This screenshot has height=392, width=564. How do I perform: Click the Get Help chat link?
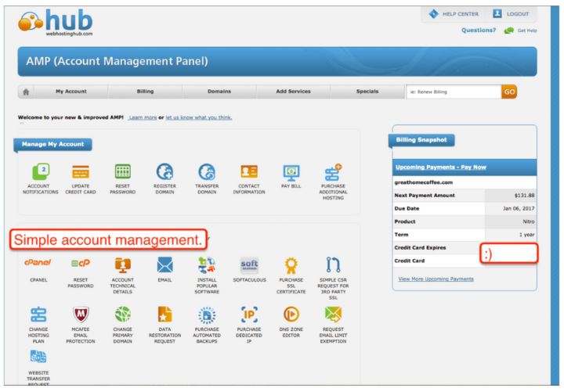tap(520, 31)
